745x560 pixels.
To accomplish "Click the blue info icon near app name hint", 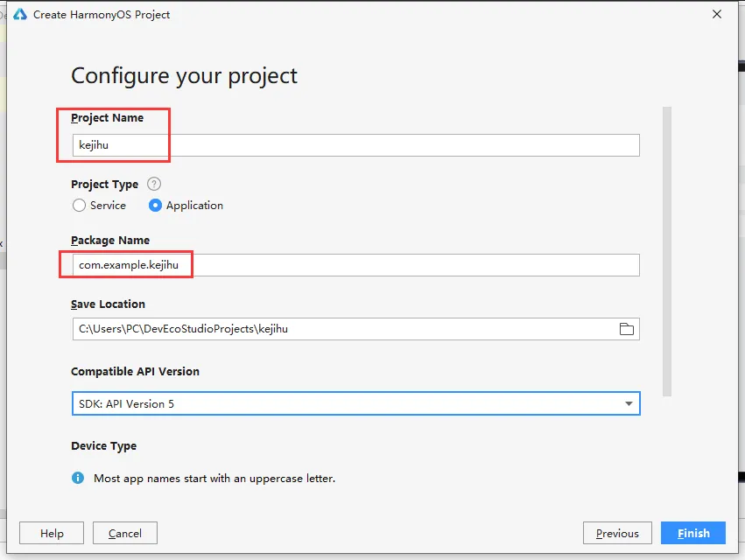I will (78, 479).
